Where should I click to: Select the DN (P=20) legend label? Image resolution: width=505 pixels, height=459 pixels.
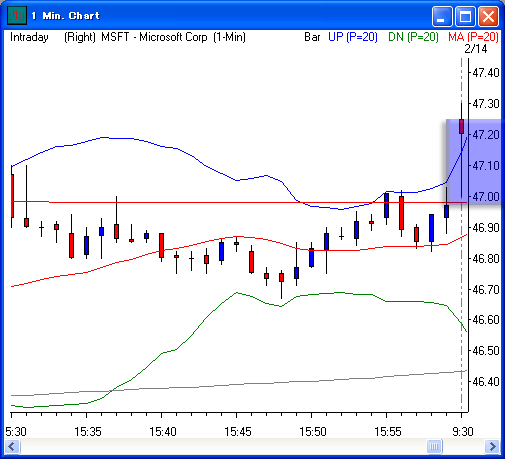pyautogui.click(x=413, y=37)
